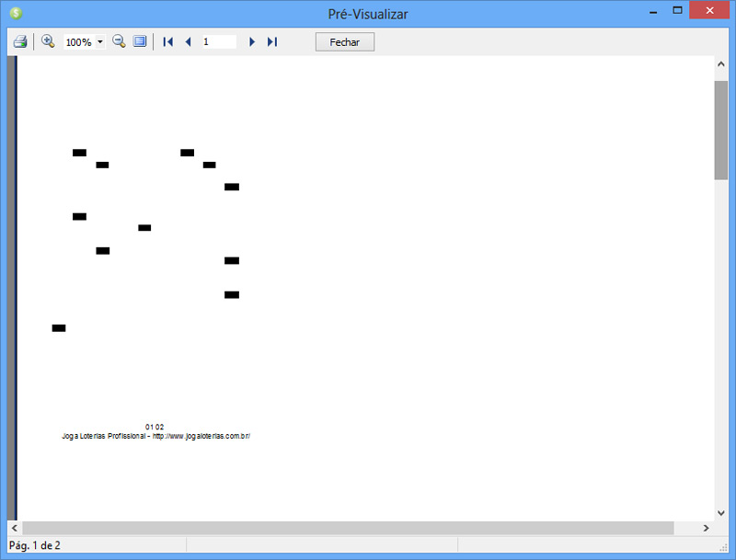The image size is (736, 560).
Task: Click the '01 02' numbers on the page
Action: point(155,427)
